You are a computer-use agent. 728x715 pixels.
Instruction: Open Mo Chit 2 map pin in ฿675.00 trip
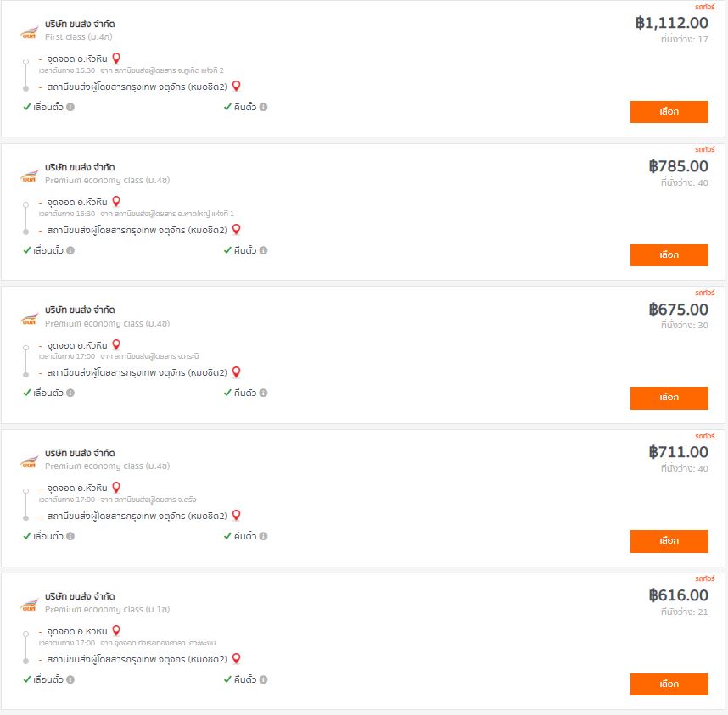[237, 372]
